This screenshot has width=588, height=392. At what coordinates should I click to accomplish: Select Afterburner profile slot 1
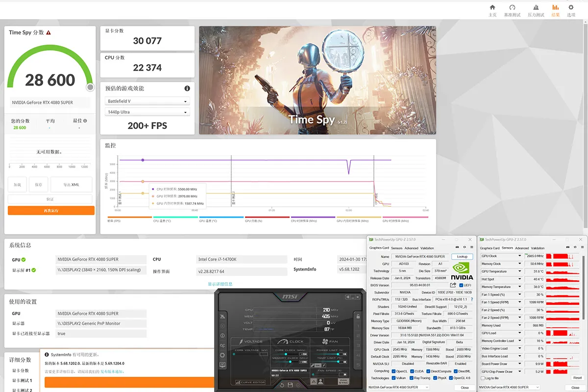(358, 326)
